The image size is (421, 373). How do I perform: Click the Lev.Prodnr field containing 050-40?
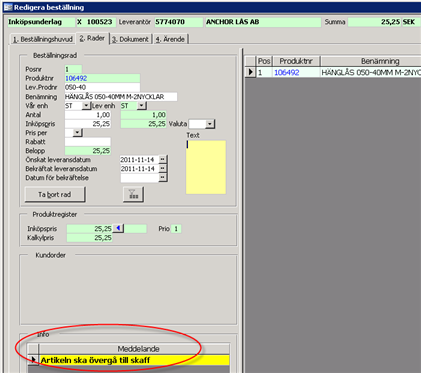point(102,87)
